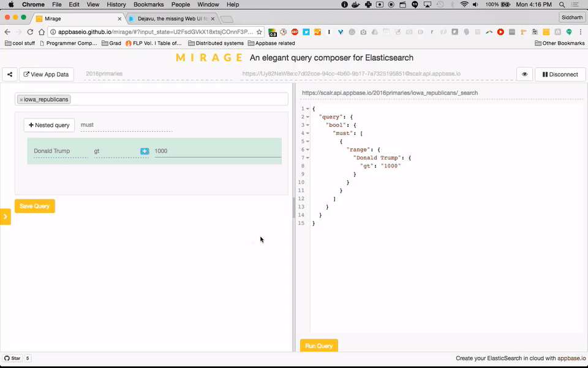Screen dimensions: 588x368
Task: Open the Chrome File menu
Action: point(56,4)
